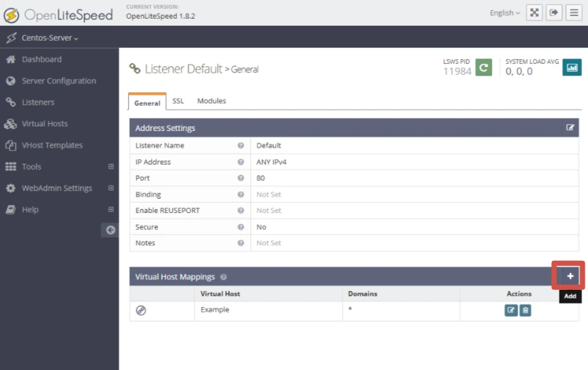Viewport: 588px width, 370px height.
Task: Show help for Port
Action: [241, 178]
